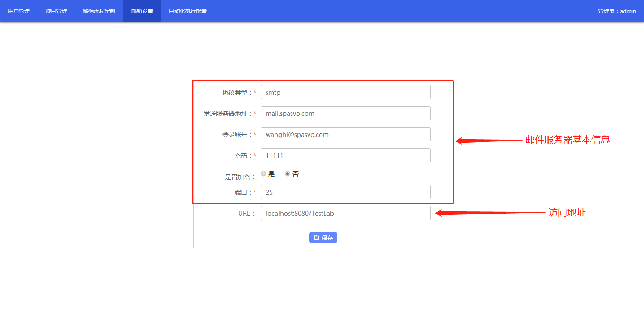Image resolution: width=644 pixels, height=312 pixels.
Task: Click the 登录账号 email field
Action: coord(345,135)
